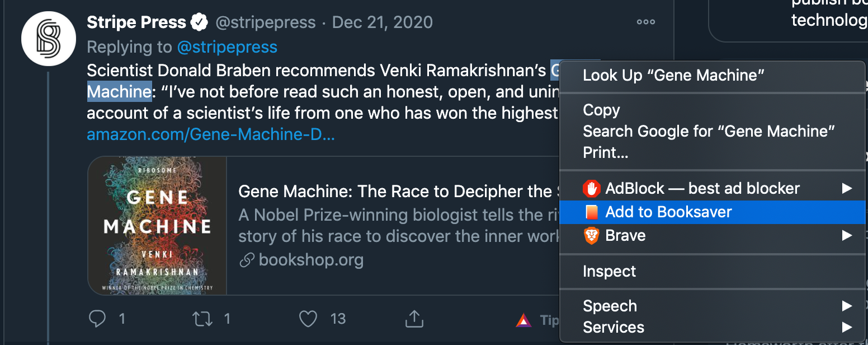
Task: Like the tweet with heart icon
Action: point(308,319)
